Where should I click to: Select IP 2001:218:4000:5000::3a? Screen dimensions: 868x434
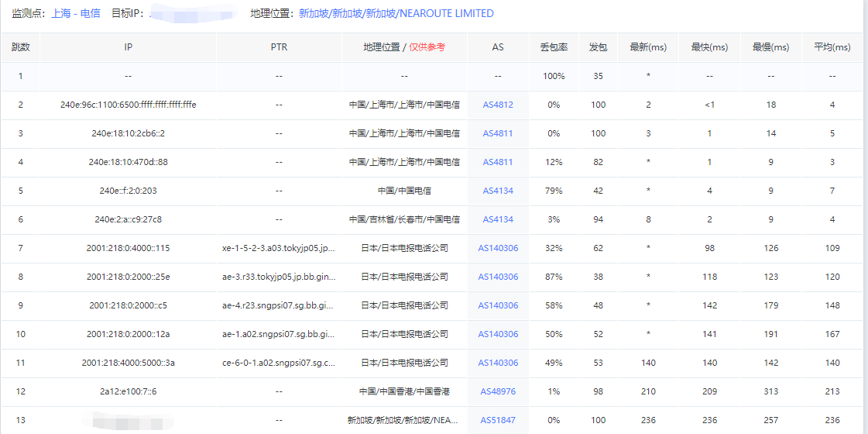tap(129, 363)
